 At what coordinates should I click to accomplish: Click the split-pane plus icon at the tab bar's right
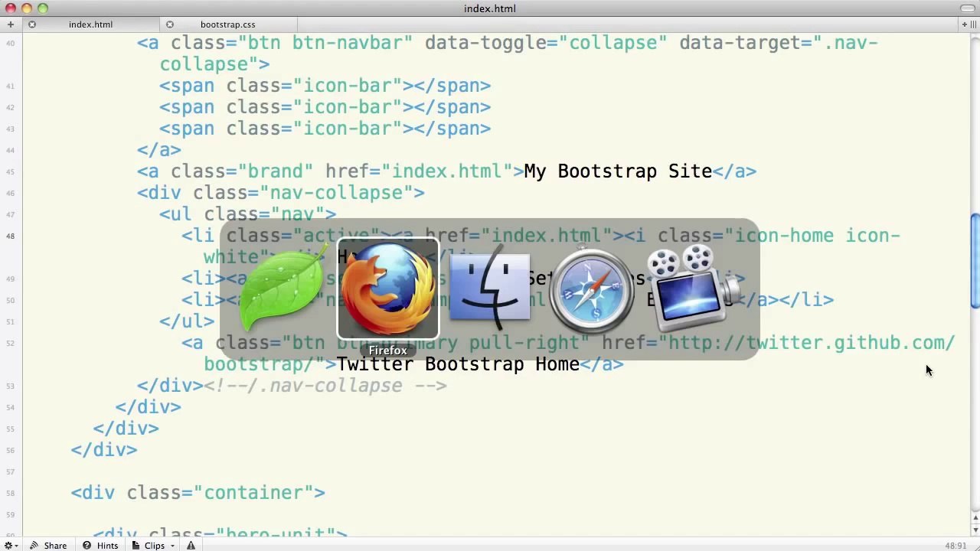(x=964, y=24)
